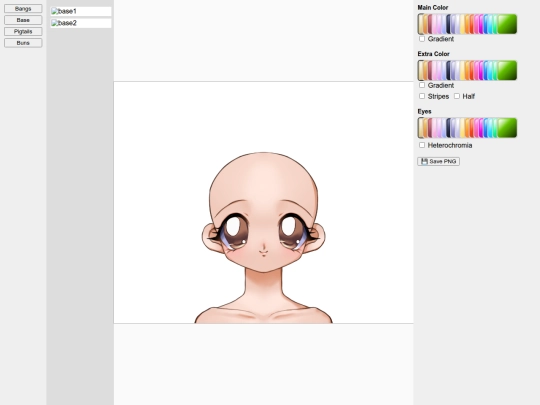The width and height of the screenshot is (540, 405).
Task: Tick the Half checkbox
Action: [x=457, y=96]
